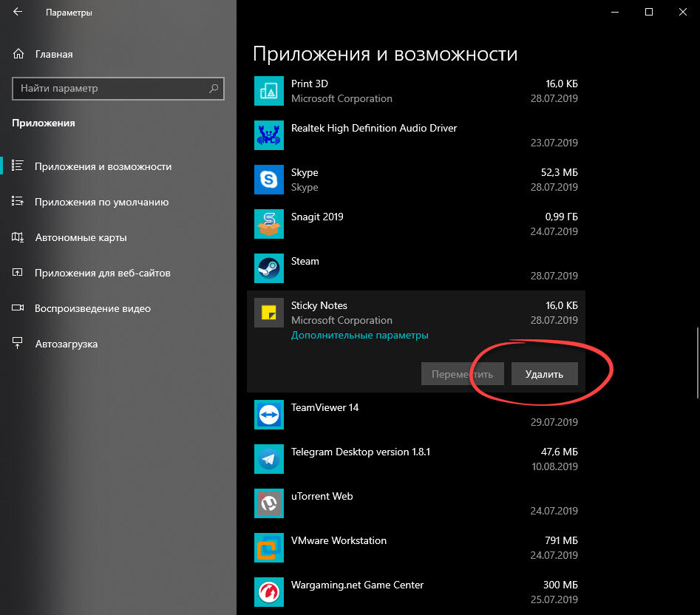Open the Главная home icon
700x615 pixels.
tap(18, 54)
